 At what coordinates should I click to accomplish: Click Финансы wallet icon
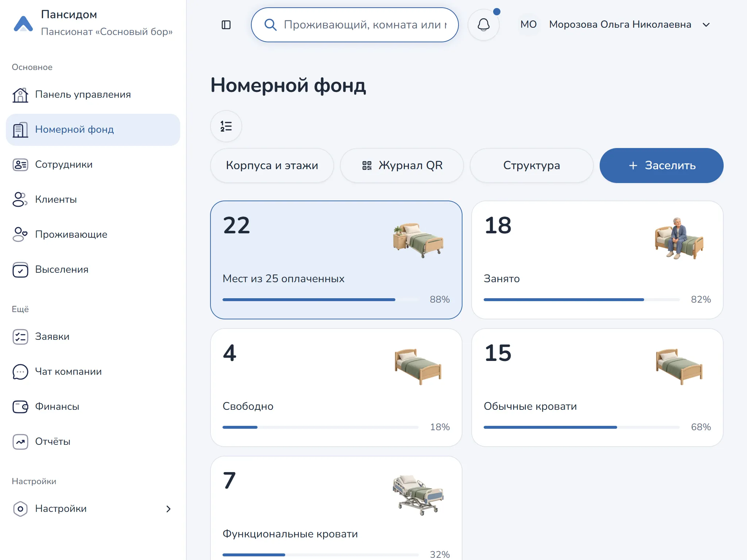[20, 407]
